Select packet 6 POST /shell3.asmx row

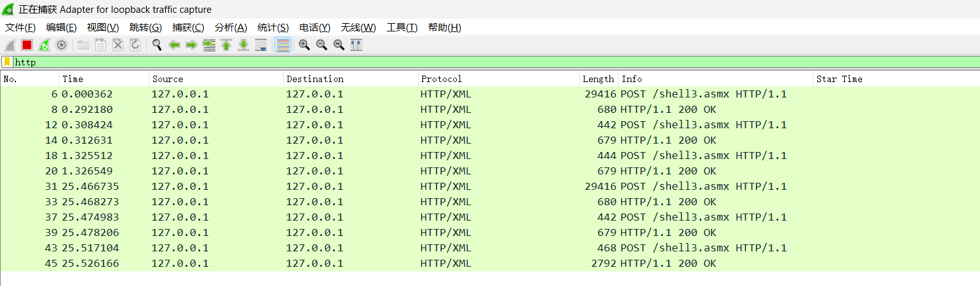click(385, 94)
